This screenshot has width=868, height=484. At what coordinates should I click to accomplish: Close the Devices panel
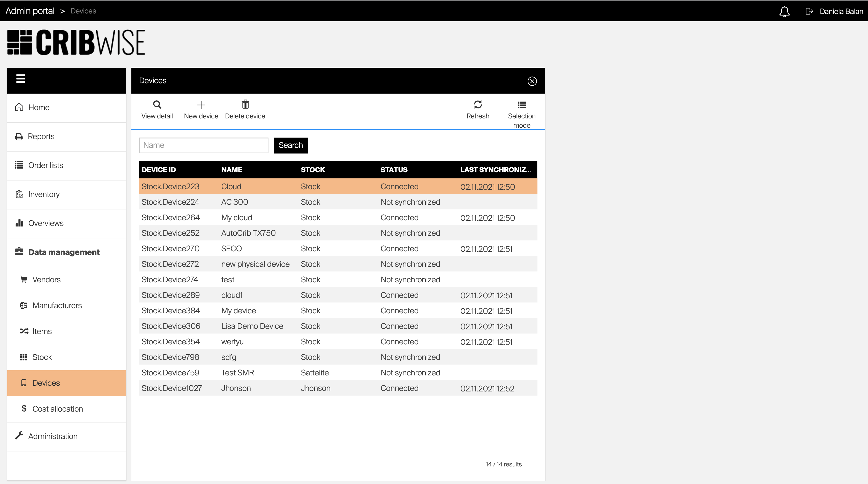point(532,81)
